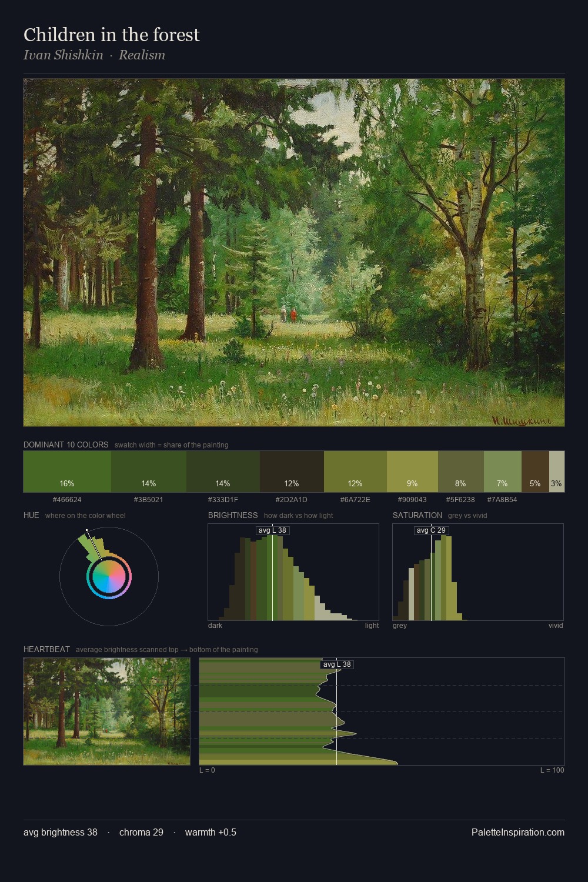Click the hue color wheel
Screen dimensions: 588x882
(109, 576)
